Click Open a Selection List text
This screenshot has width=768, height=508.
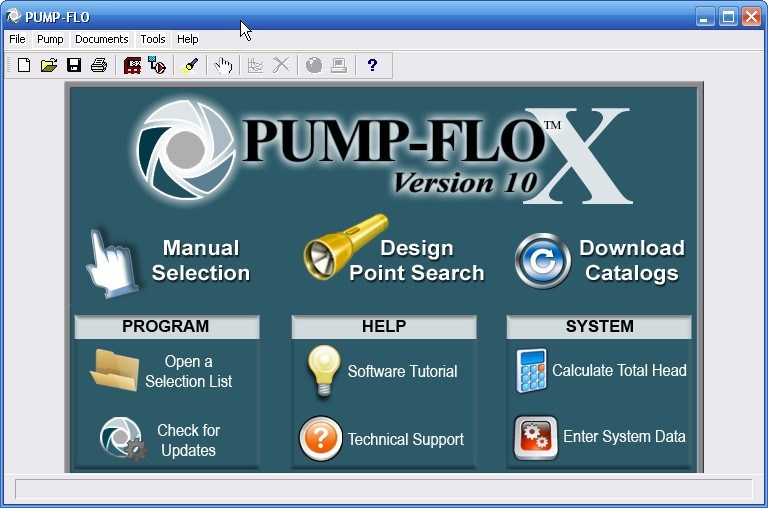[189, 371]
